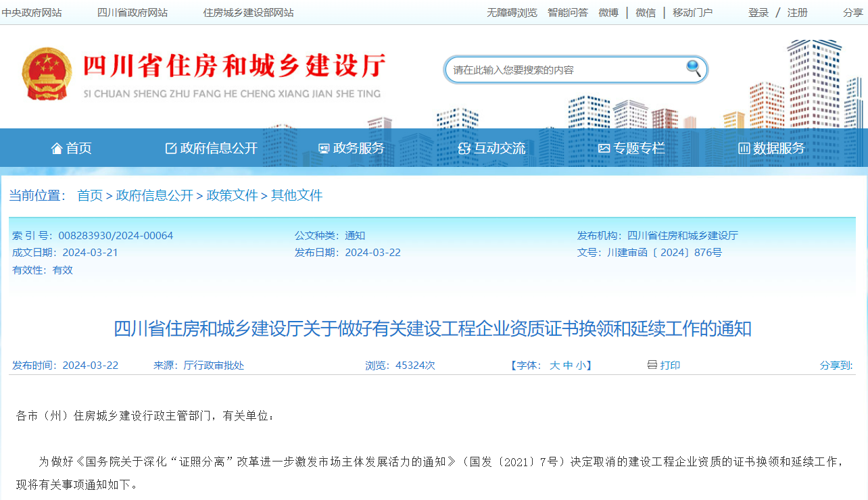The image size is (868, 500).
Task: Click the printer icon beside 打印
Action: click(652, 366)
